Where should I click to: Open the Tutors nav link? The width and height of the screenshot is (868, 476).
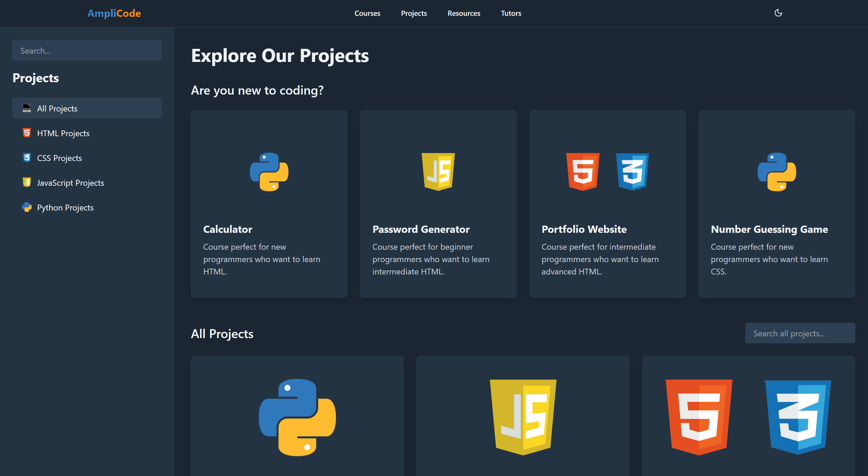click(511, 13)
